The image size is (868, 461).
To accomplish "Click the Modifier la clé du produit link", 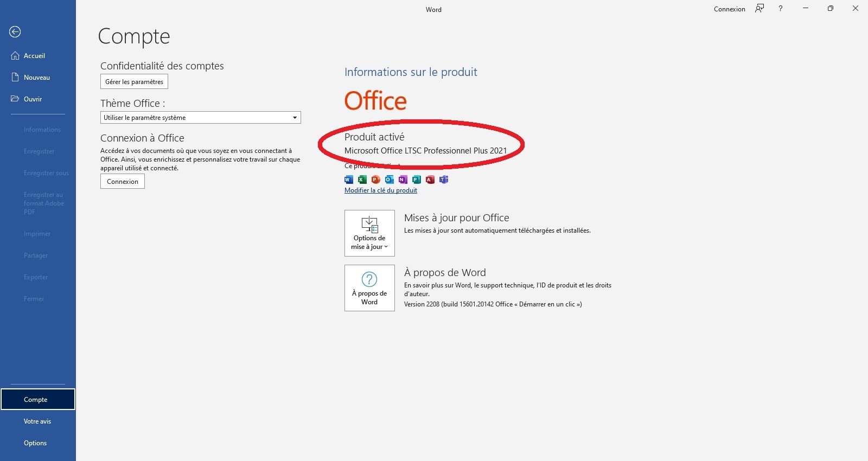I will coord(381,190).
